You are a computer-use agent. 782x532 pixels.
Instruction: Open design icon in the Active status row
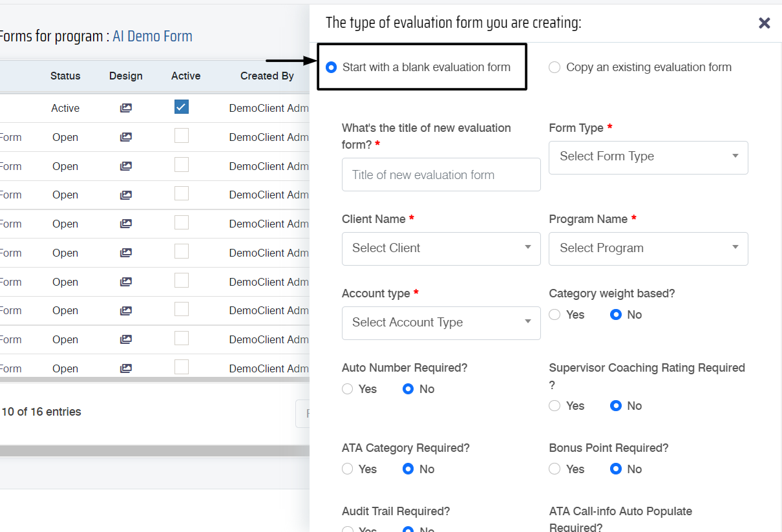pyautogui.click(x=126, y=109)
